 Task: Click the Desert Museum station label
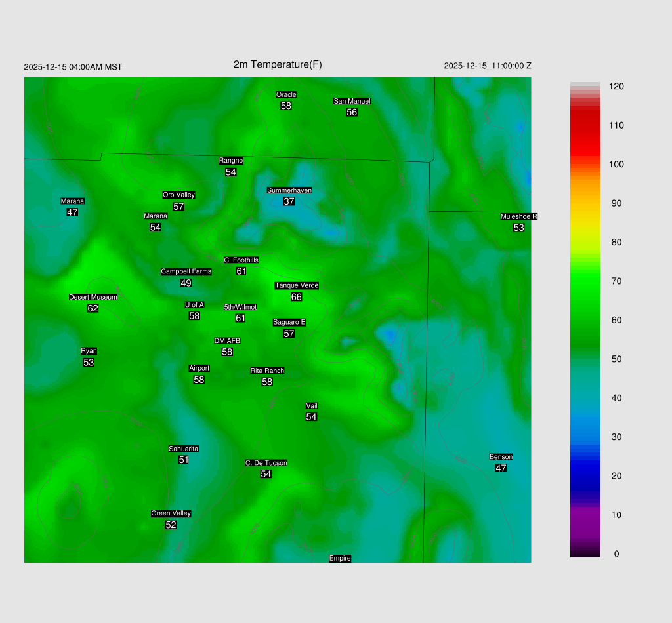pyautogui.click(x=93, y=297)
